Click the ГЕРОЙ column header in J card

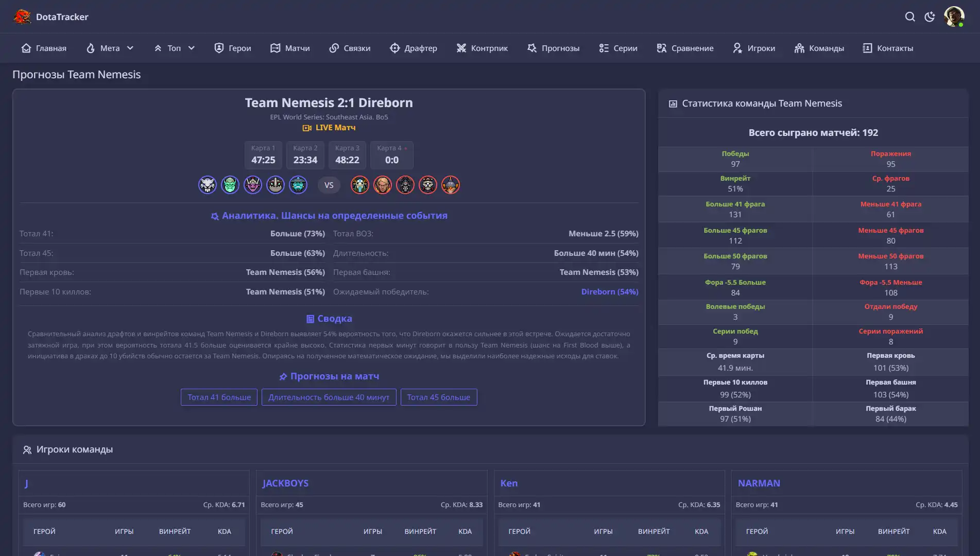tap(44, 531)
